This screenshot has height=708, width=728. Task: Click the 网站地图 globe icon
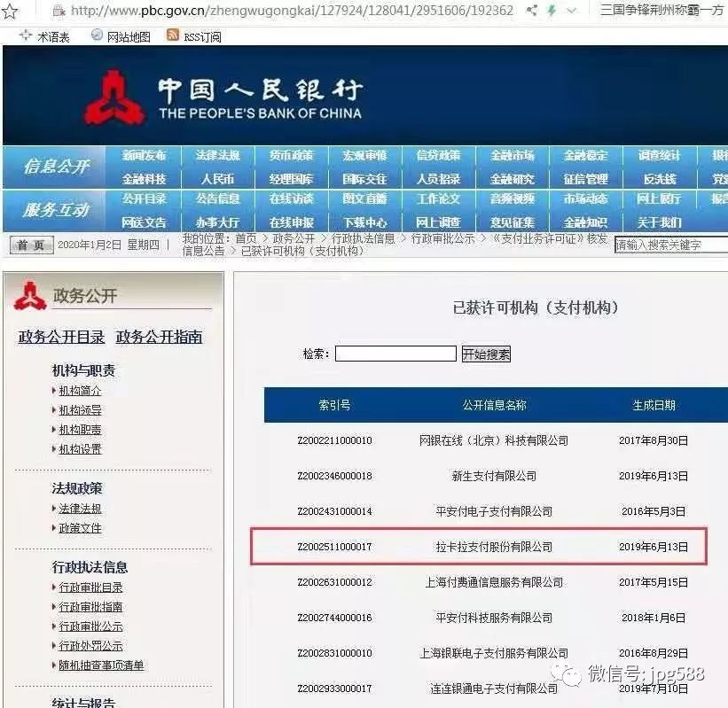click(97, 35)
